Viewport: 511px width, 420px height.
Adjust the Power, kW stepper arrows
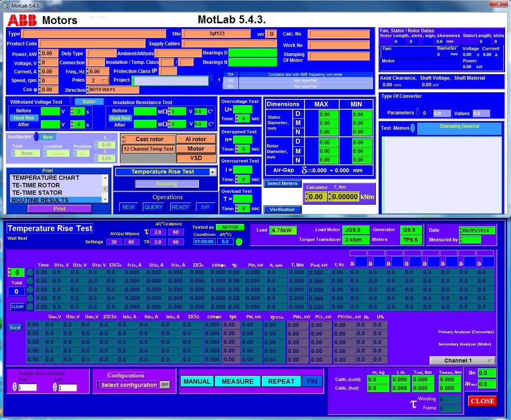click(x=40, y=53)
